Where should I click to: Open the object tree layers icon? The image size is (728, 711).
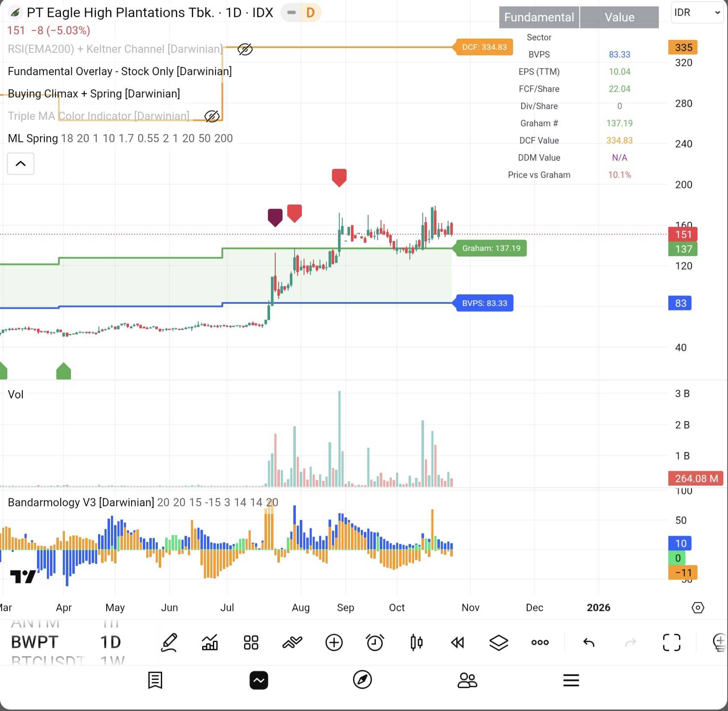point(499,643)
